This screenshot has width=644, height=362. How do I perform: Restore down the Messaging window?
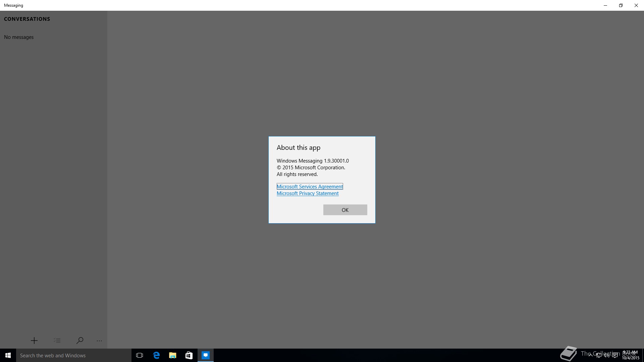coord(621,5)
